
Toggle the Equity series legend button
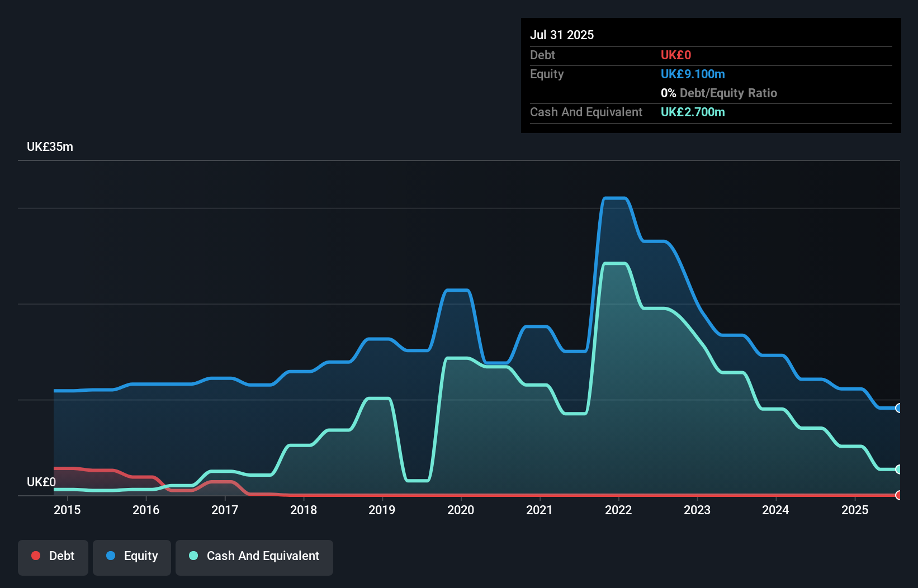click(132, 557)
